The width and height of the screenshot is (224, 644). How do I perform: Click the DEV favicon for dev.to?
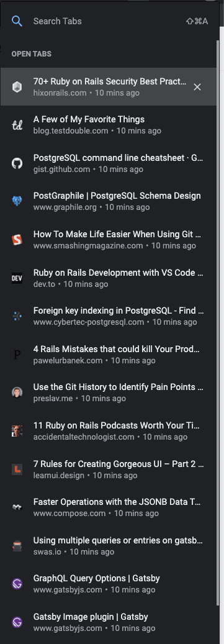(x=17, y=278)
